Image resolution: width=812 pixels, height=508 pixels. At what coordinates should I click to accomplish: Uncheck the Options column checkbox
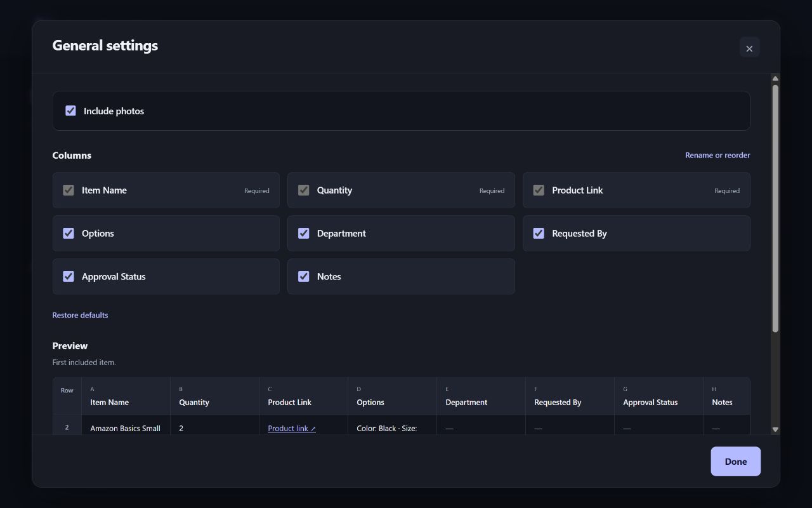(x=69, y=233)
